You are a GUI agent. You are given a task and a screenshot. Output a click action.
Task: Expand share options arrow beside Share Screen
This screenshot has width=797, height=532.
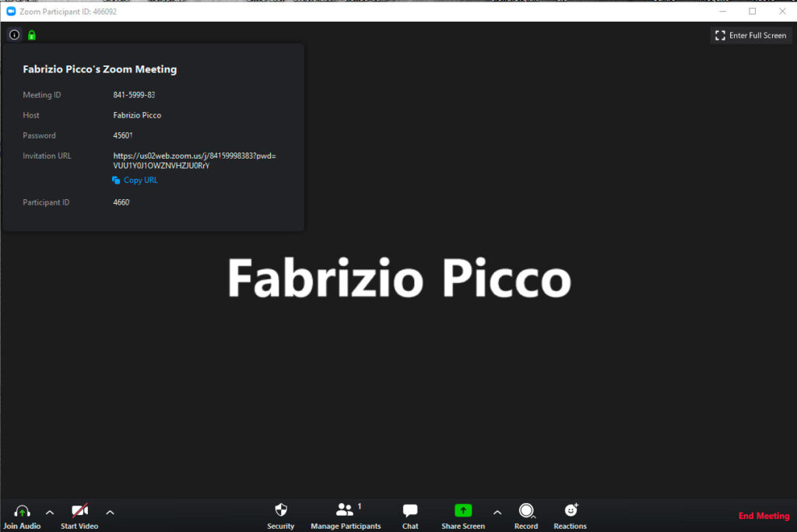(497, 513)
